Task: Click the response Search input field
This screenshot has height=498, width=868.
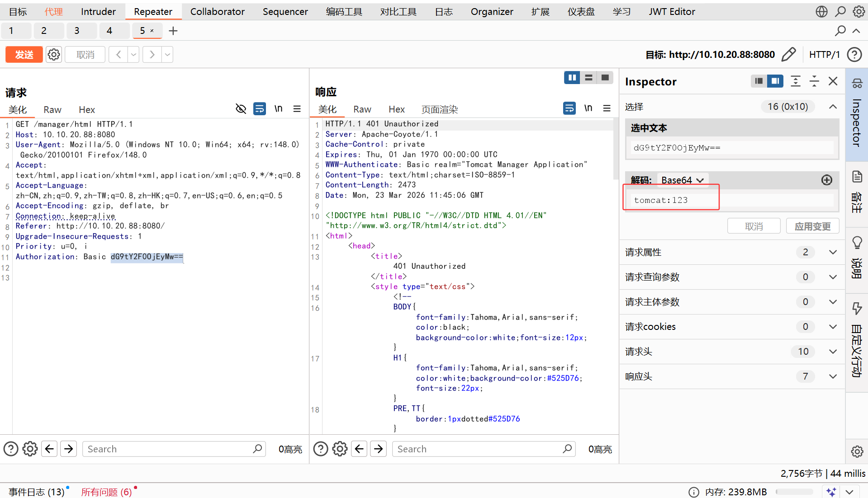Action: click(x=477, y=449)
